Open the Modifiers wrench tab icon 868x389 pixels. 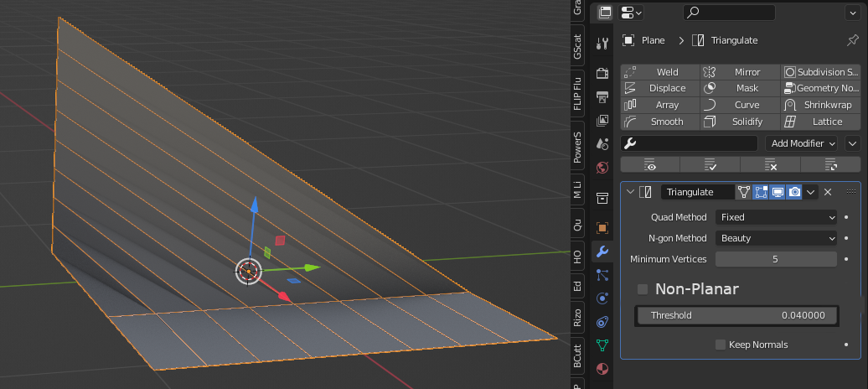(x=602, y=252)
